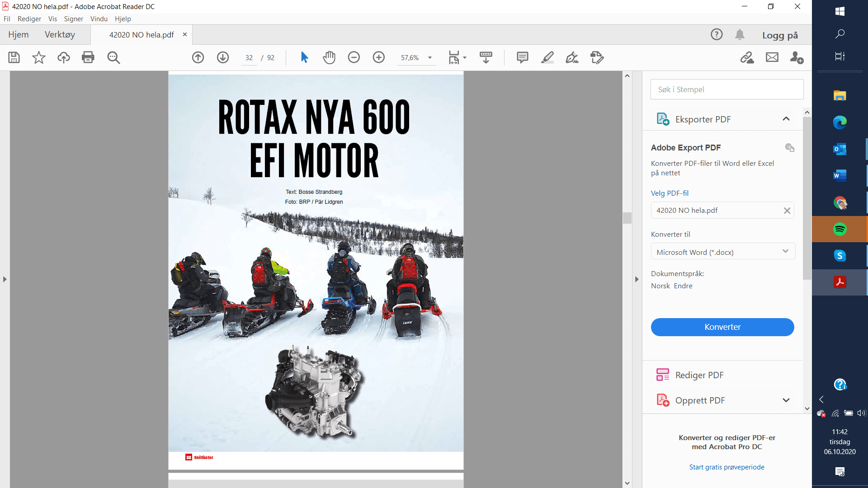Open the fit page dropdown arrow
This screenshot has height=488, width=868.
pyautogui.click(x=465, y=58)
